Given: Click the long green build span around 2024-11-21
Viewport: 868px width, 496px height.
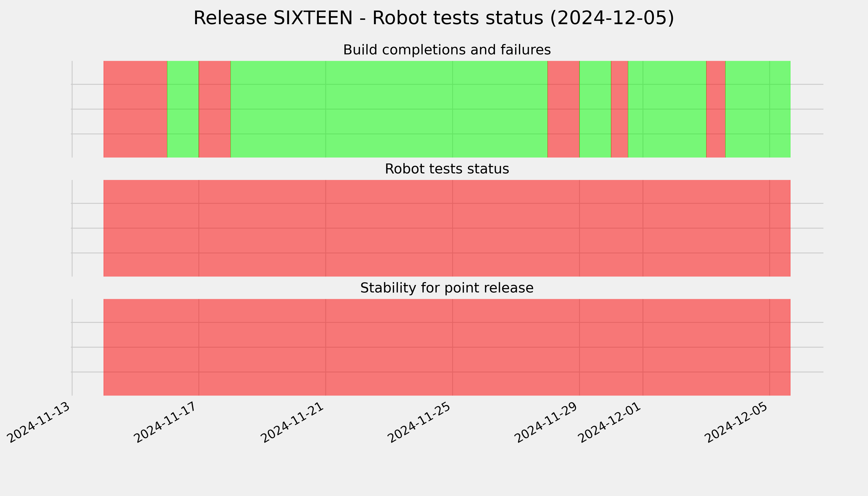Looking at the screenshot, I should tap(389, 109).
